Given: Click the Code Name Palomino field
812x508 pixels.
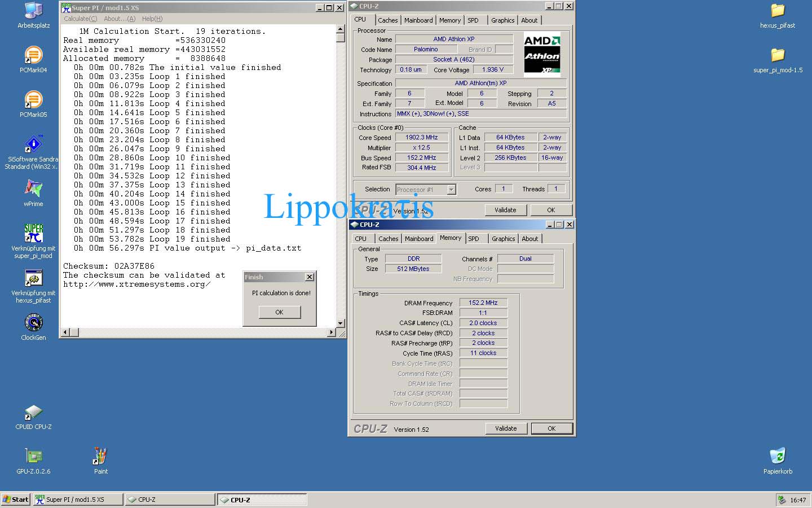Looking at the screenshot, I should 426,49.
